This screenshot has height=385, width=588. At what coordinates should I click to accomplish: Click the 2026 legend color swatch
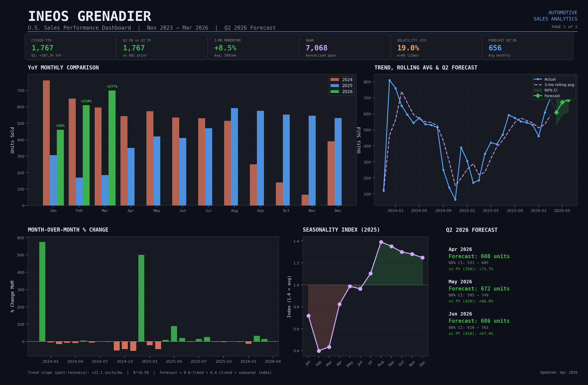pyautogui.click(x=335, y=91)
